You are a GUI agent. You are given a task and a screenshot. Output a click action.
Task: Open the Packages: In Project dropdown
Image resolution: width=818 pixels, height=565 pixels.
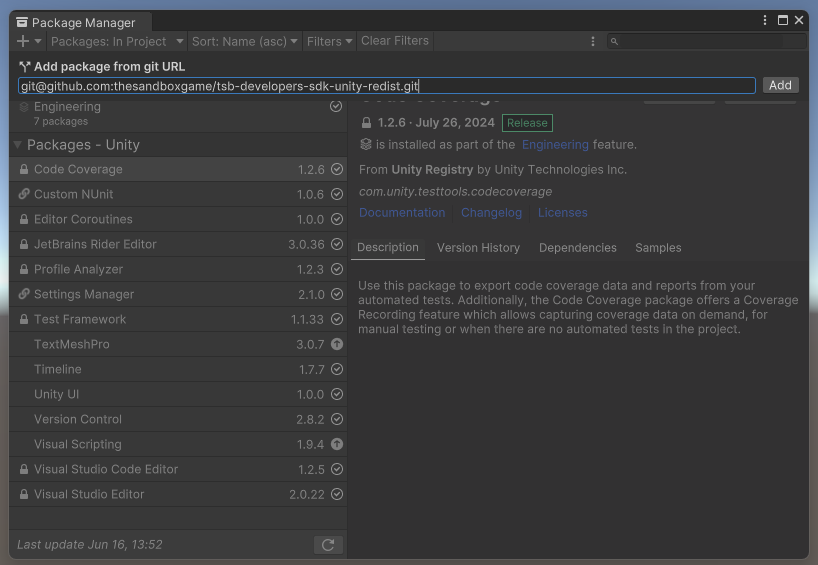[x=117, y=41]
